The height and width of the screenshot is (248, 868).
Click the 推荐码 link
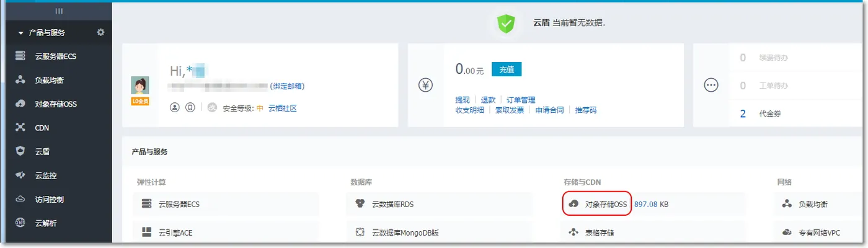point(586,110)
